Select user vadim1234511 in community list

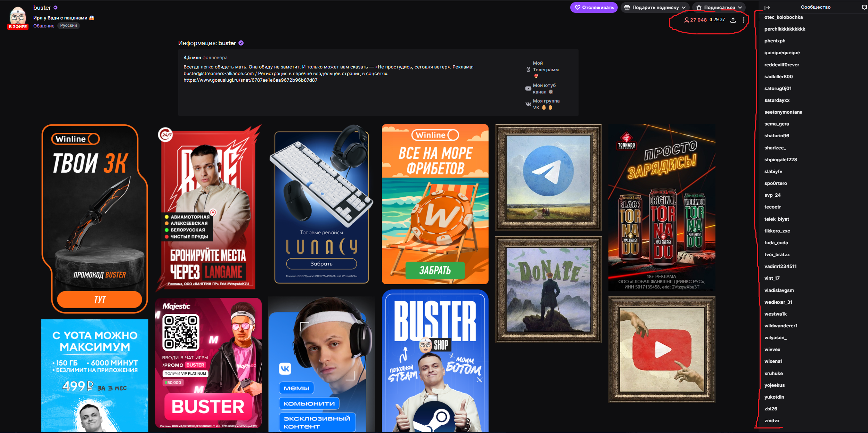pyautogui.click(x=780, y=266)
